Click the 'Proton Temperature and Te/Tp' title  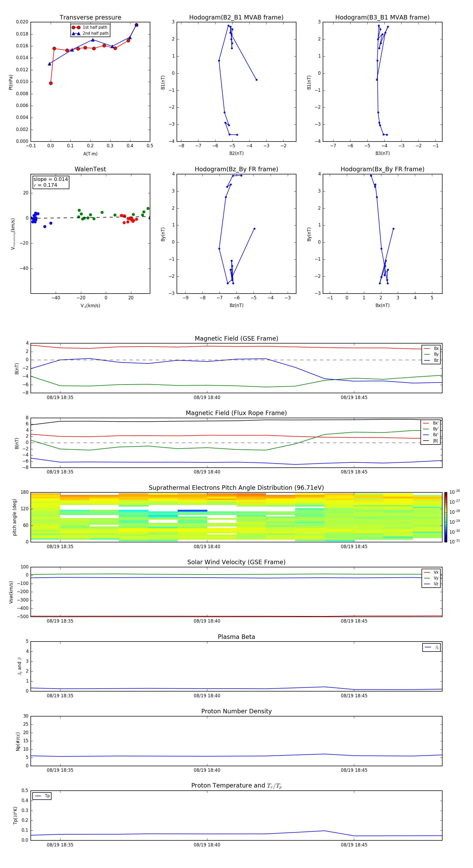pyautogui.click(x=236, y=785)
